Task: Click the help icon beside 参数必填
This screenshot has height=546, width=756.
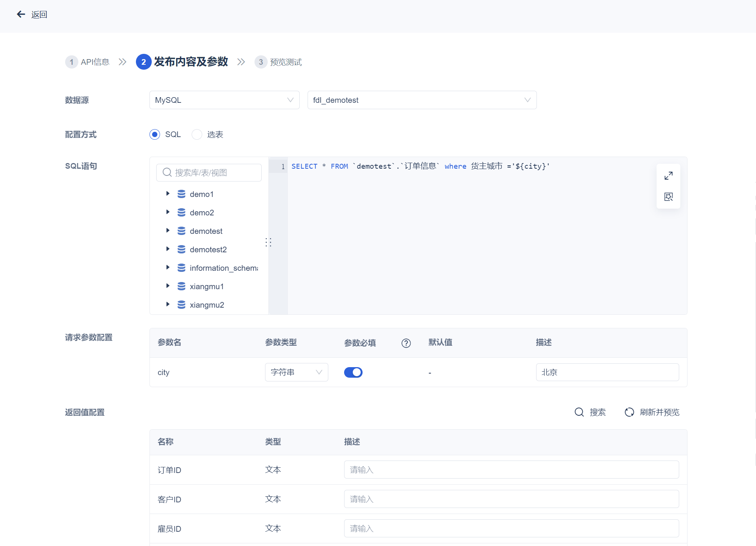Action: [406, 343]
